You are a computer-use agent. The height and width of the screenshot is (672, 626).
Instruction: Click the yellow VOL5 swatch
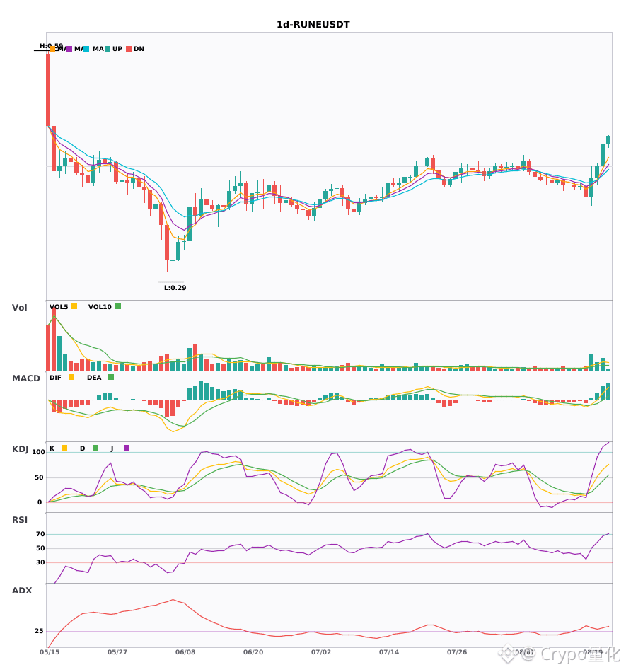tap(74, 306)
